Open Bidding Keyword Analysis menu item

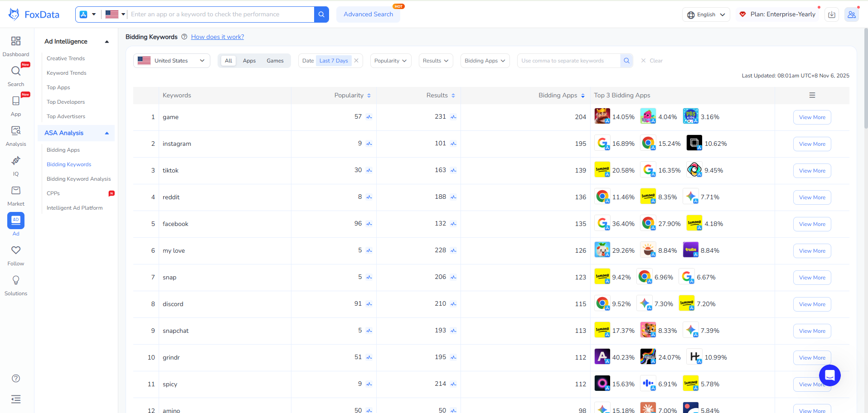coord(78,179)
